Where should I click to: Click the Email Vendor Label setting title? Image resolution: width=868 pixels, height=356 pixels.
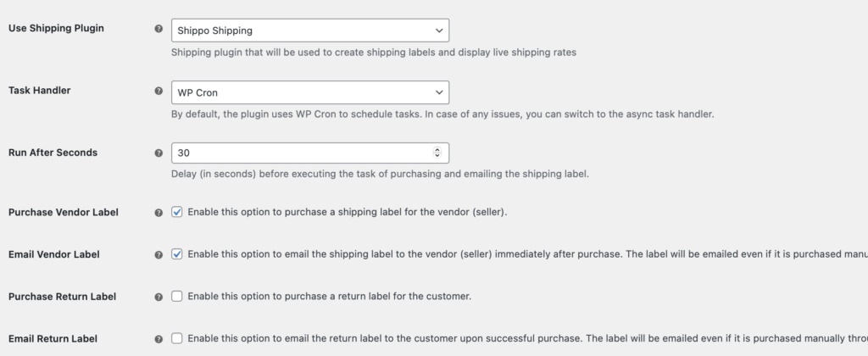tap(56, 253)
